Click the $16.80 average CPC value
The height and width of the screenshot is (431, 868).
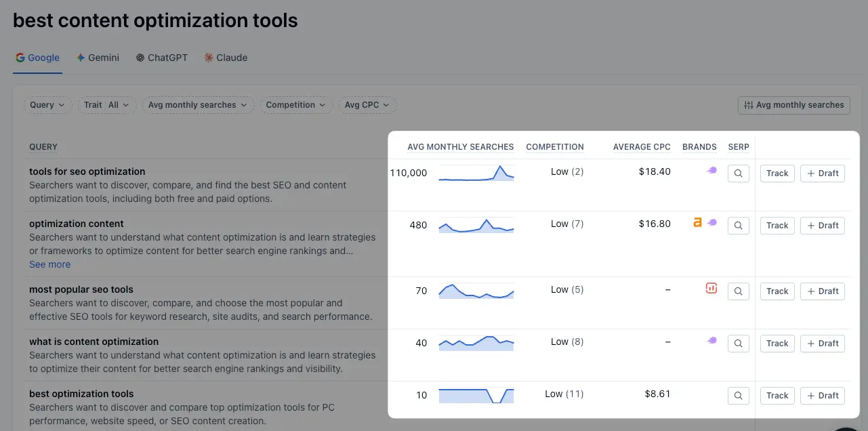click(655, 224)
